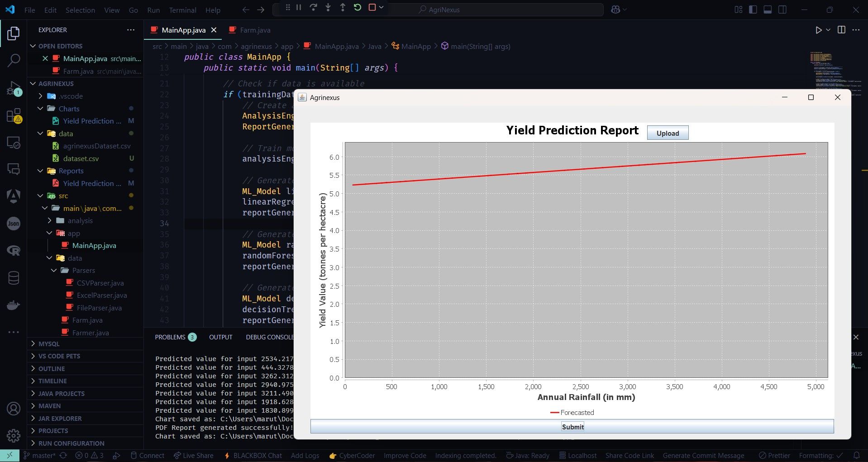Viewport: 868px width, 462px height.
Task: Click the Docker icon in activity bar
Action: pos(14,305)
